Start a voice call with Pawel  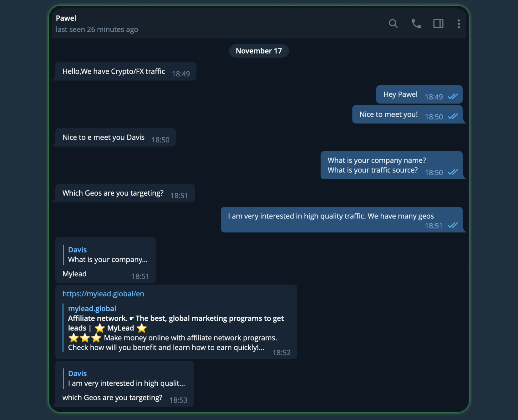coord(416,23)
